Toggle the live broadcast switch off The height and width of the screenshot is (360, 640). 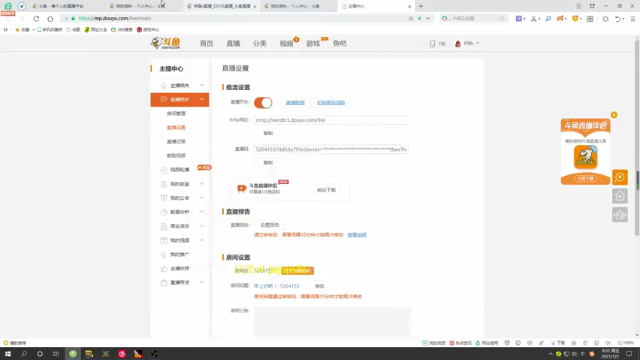coord(263,102)
